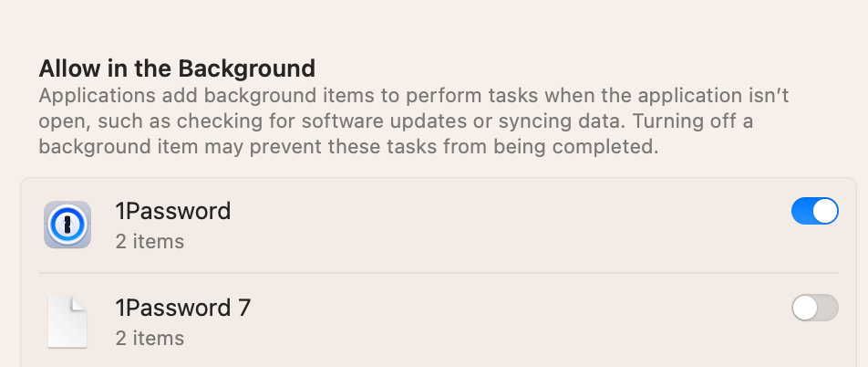Click the Allow in the Background heading
This screenshot has height=367, width=868.
177,68
